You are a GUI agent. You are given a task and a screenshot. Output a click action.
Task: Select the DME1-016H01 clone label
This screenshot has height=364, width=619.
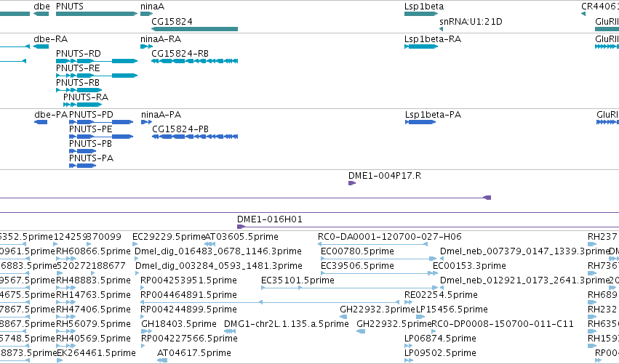[x=270, y=219]
